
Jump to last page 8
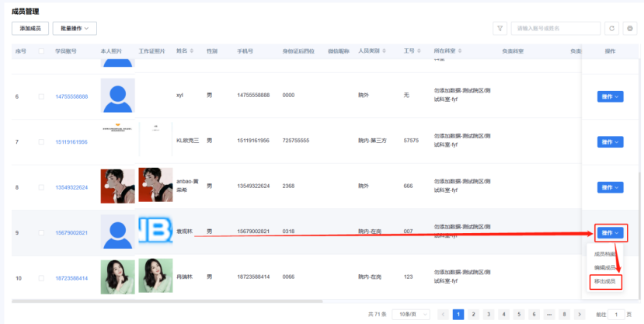[x=564, y=315]
